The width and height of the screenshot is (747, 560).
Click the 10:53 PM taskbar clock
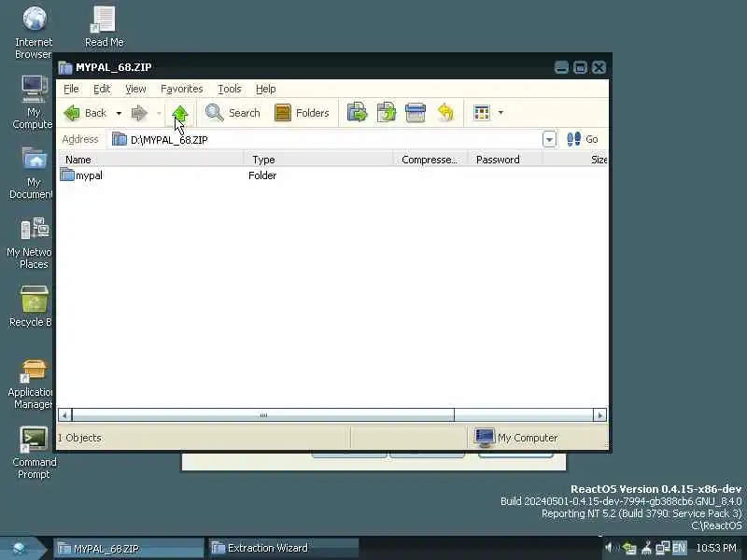tap(716, 548)
